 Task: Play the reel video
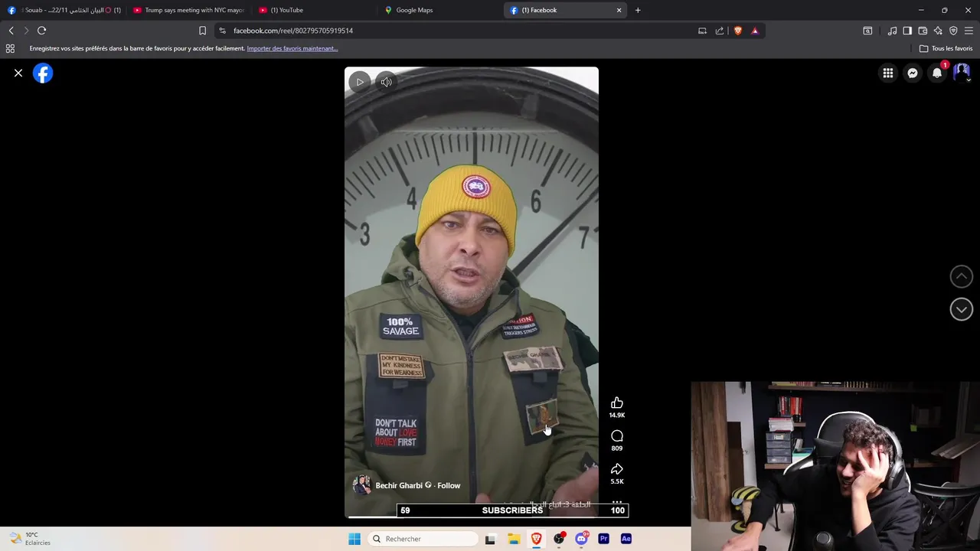(x=360, y=82)
